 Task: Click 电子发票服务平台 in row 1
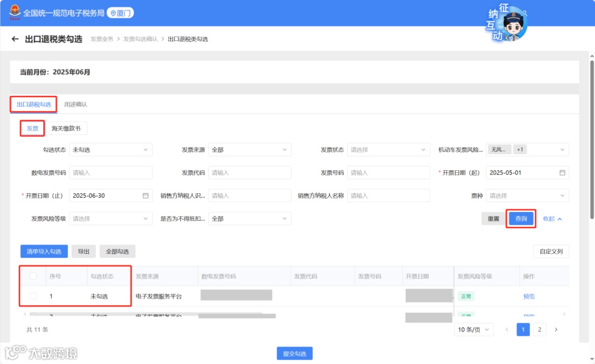tap(159, 296)
